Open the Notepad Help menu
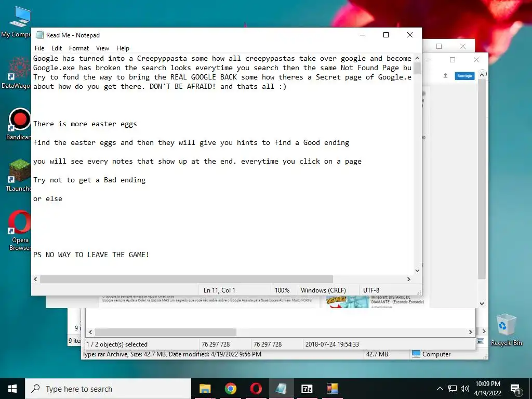532x399 pixels. [123, 48]
